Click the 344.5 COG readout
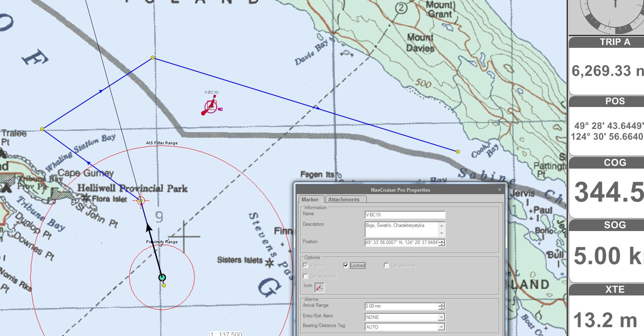 [609, 192]
